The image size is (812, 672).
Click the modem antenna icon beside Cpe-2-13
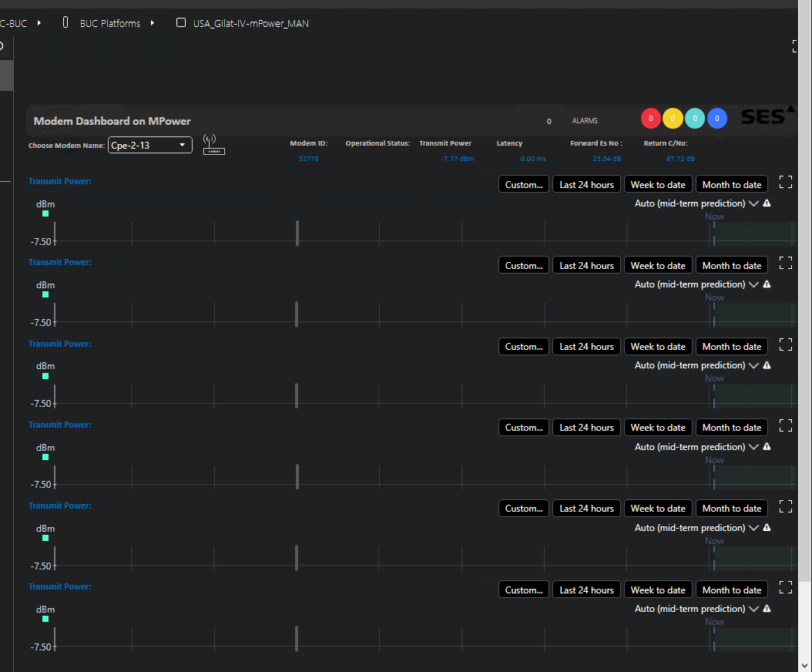point(213,145)
